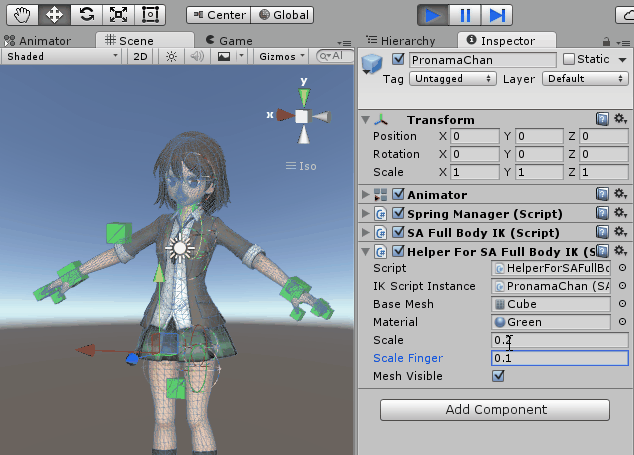The image size is (634, 455).
Task: Click the PronamaChan name field
Action: [483, 60]
